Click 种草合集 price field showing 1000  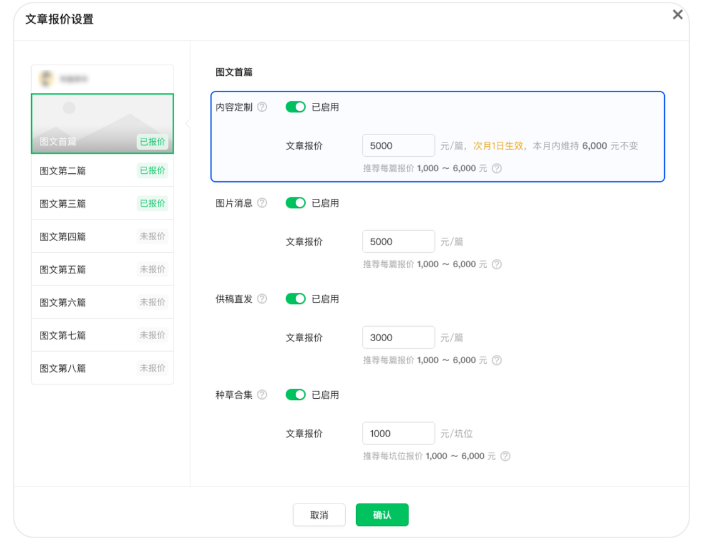(398, 433)
